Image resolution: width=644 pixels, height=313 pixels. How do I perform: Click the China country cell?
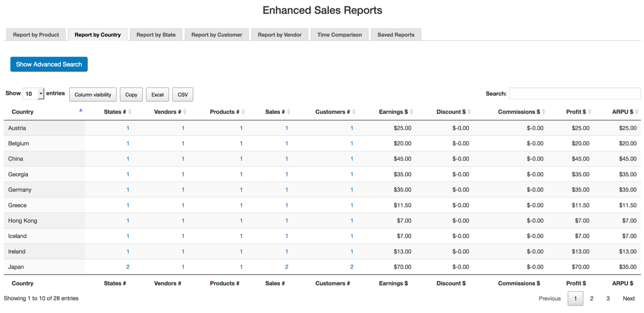(44, 159)
